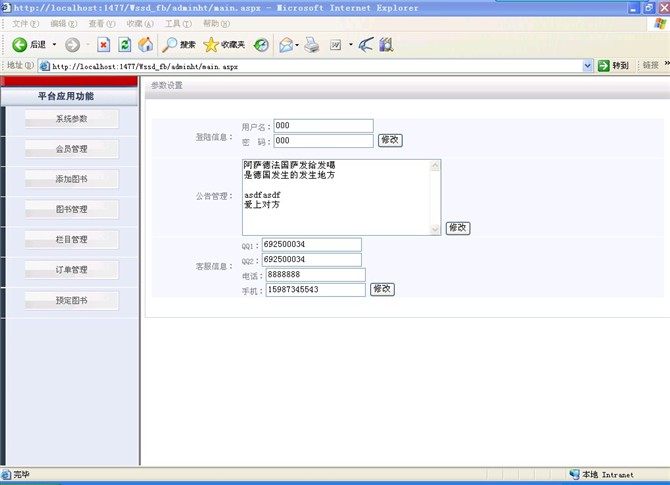Click 修改 button beside password field
The height and width of the screenshot is (485, 670).
(x=390, y=140)
